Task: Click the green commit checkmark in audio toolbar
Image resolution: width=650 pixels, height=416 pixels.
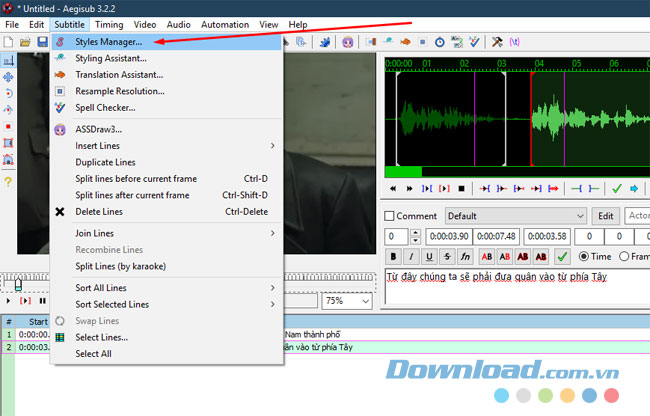Action: (x=617, y=188)
